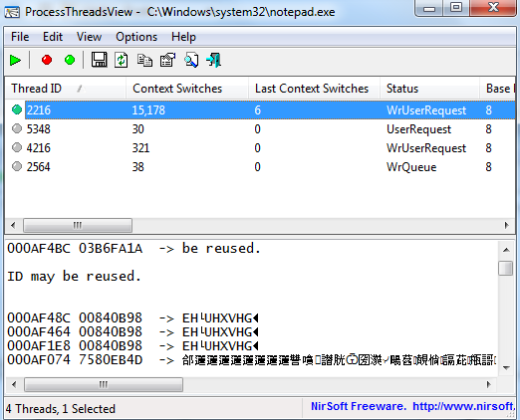Click lower pane horizontal scrollbar thumb
This screenshot has height=420, width=520.
[104, 384]
